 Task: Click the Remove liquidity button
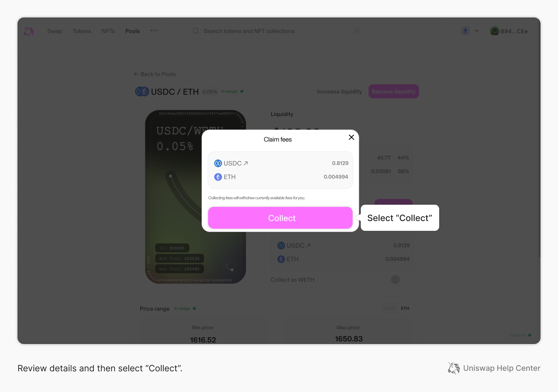pos(394,91)
